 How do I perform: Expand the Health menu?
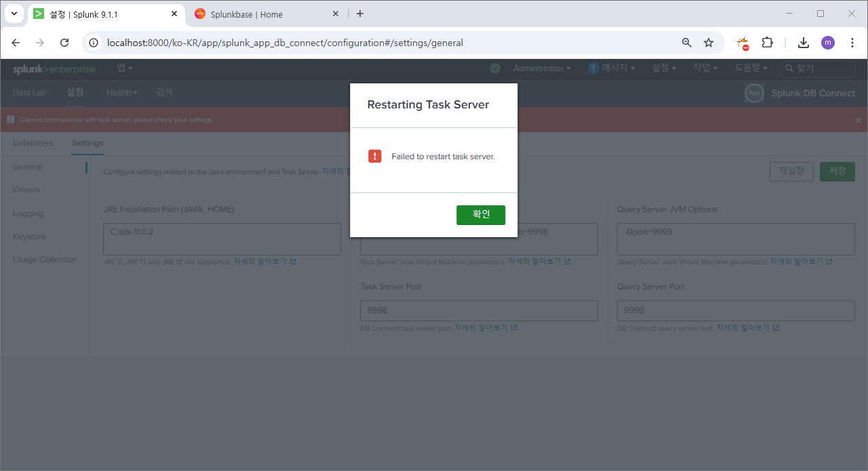(x=122, y=93)
